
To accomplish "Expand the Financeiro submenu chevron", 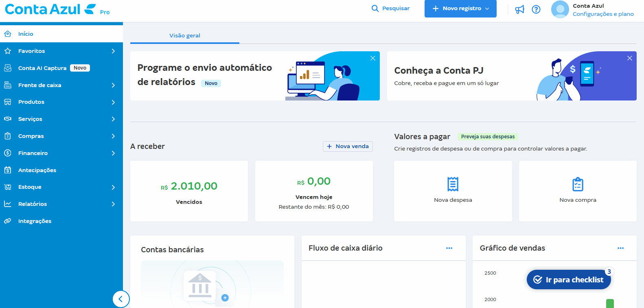I will (x=113, y=153).
